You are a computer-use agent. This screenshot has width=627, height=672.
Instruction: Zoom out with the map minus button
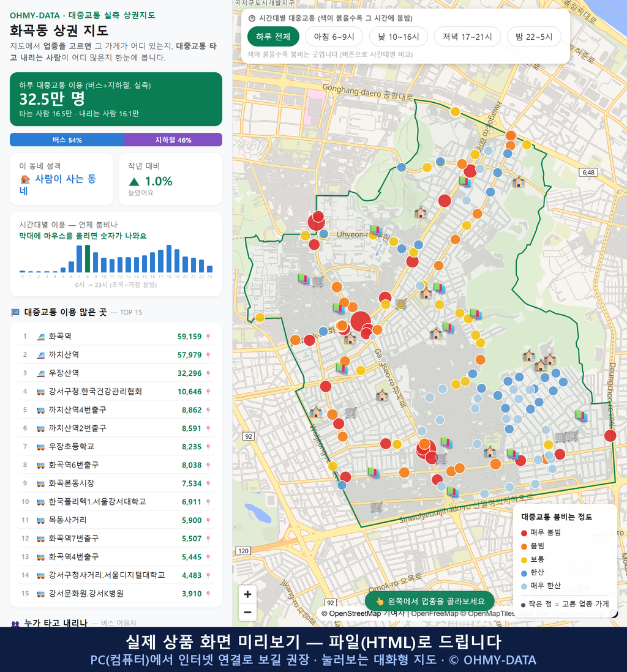click(247, 612)
